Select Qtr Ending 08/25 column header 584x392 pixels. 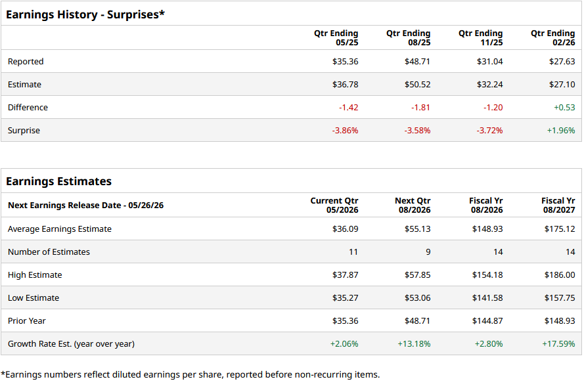(x=408, y=38)
